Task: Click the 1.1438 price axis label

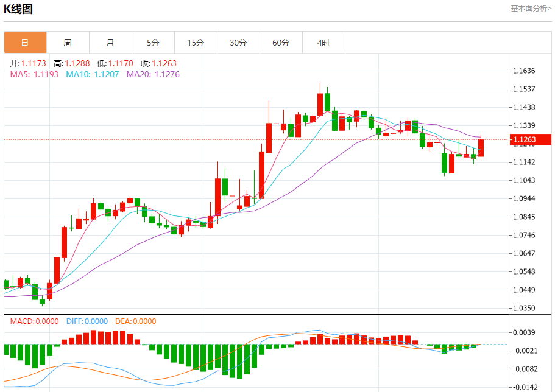Action: (x=524, y=107)
